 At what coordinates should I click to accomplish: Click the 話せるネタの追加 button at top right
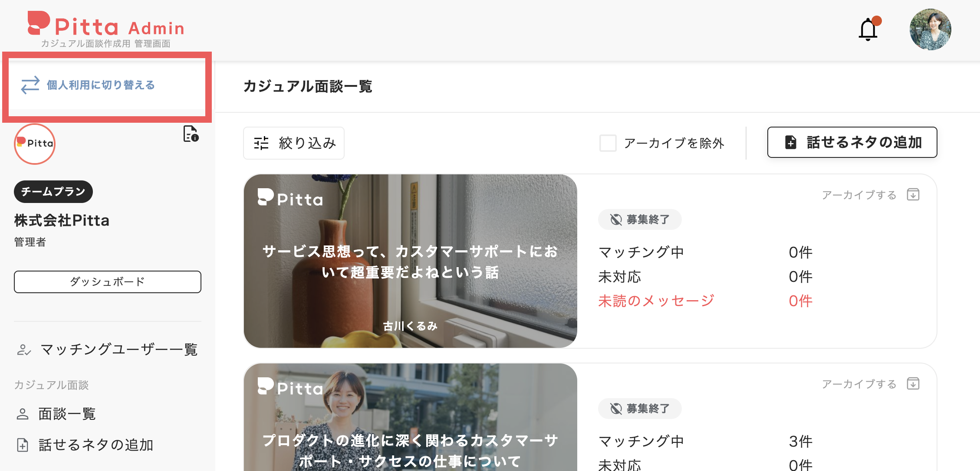pyautogui.click(x=852, y=142)
